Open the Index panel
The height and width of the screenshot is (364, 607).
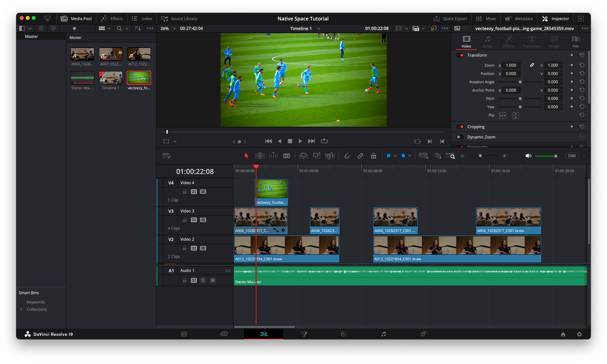click(142, 18)
